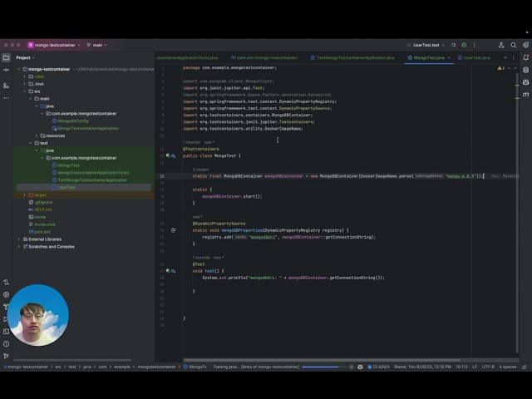532x399 pixels.
Task: Open the Git tool window
Action: click(x=6, y=356)
